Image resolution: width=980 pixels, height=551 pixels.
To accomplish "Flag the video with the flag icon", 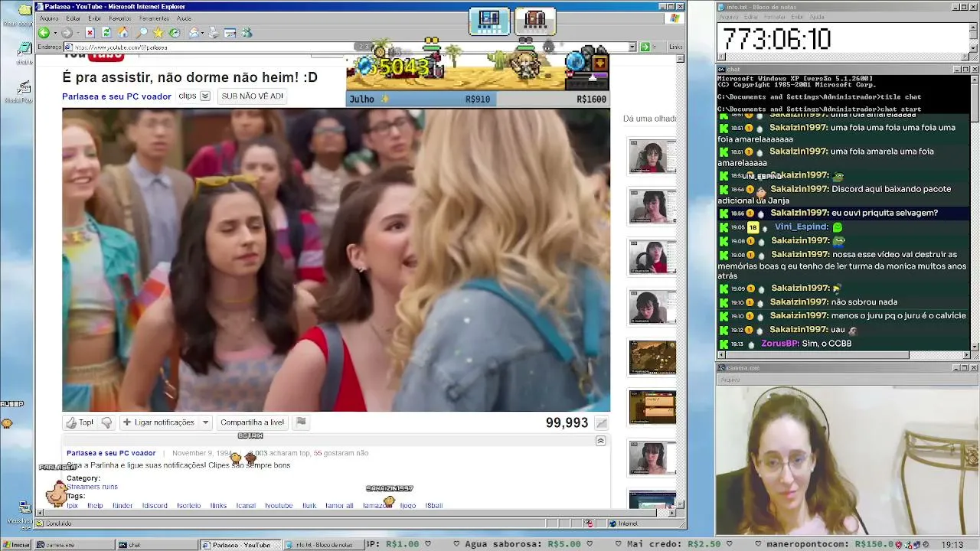I will tap(301, 422).
